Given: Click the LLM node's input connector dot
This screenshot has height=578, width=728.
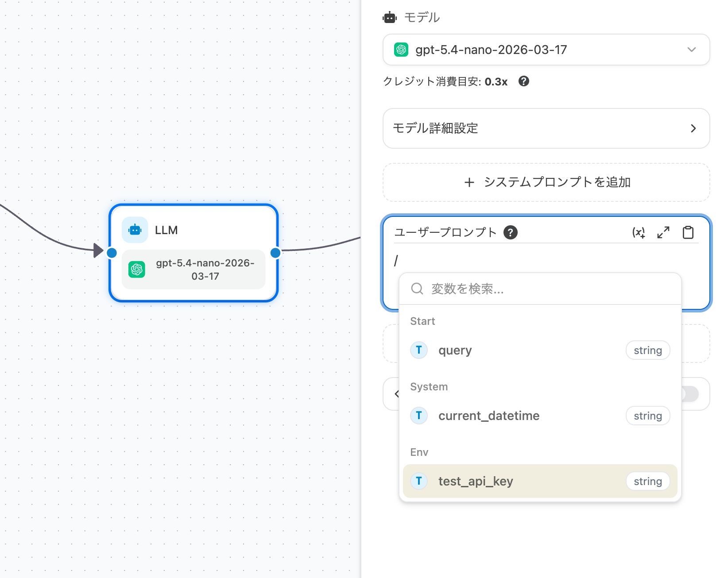Looking at the screenshot, I should click(x=112, y=253).
